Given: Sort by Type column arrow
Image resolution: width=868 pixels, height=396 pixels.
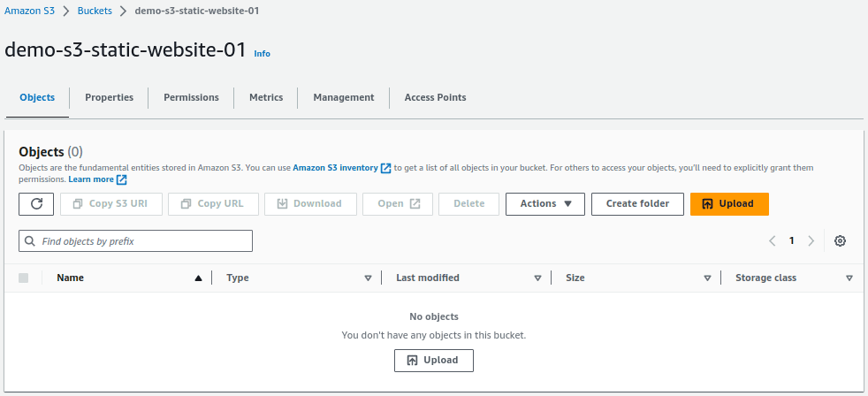Looking at the screenshot, I should [x=368, y=278].
